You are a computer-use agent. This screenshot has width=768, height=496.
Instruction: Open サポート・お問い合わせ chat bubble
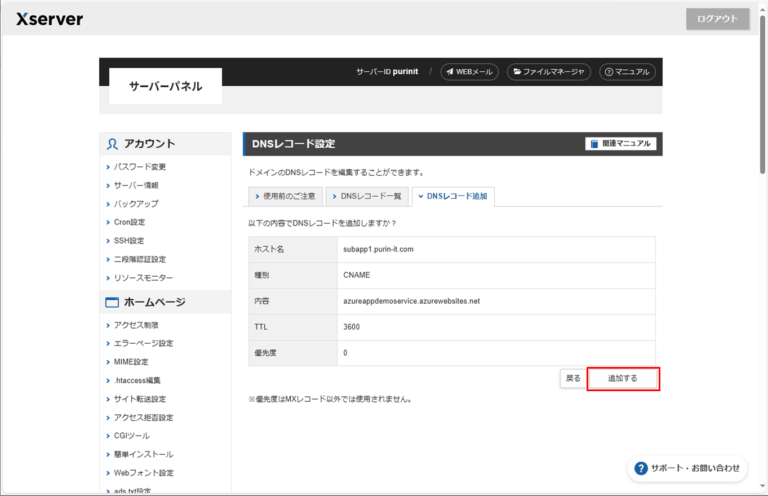point(688,467)
